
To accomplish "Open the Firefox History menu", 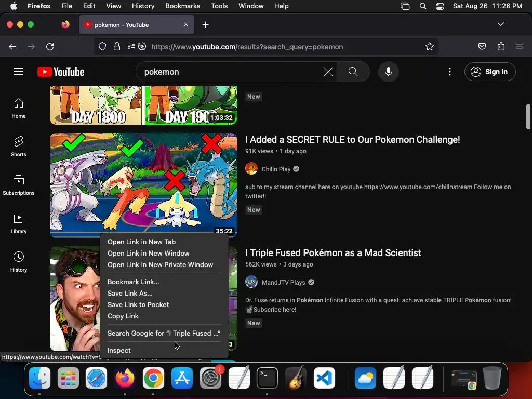I will [x=143, y=6].
